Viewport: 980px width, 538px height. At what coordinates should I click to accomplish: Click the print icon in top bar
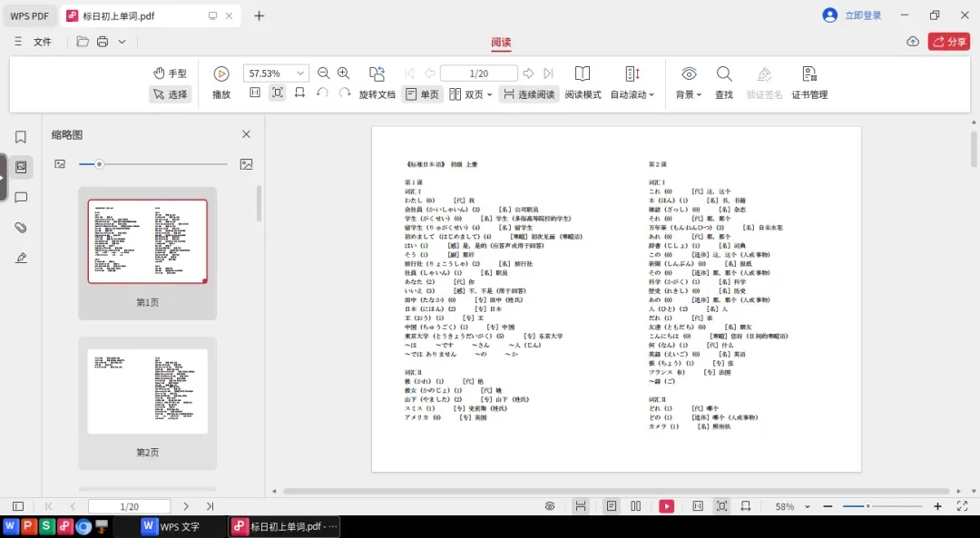coord(103,42)
